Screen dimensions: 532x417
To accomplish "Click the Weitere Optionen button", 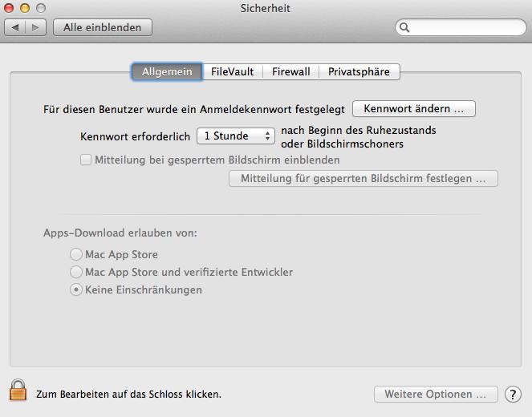I will 436,395.
